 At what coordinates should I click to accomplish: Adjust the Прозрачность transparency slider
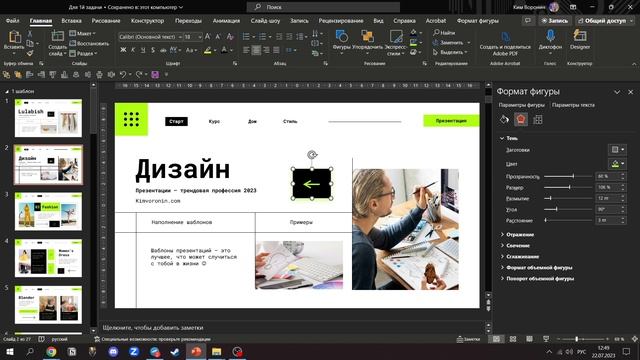coord(568,176)
